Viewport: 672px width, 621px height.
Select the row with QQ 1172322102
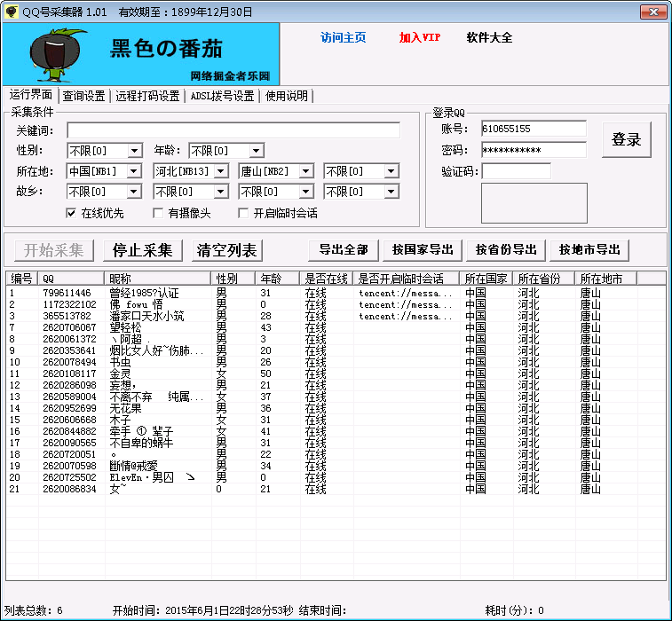tap(336, 304)
